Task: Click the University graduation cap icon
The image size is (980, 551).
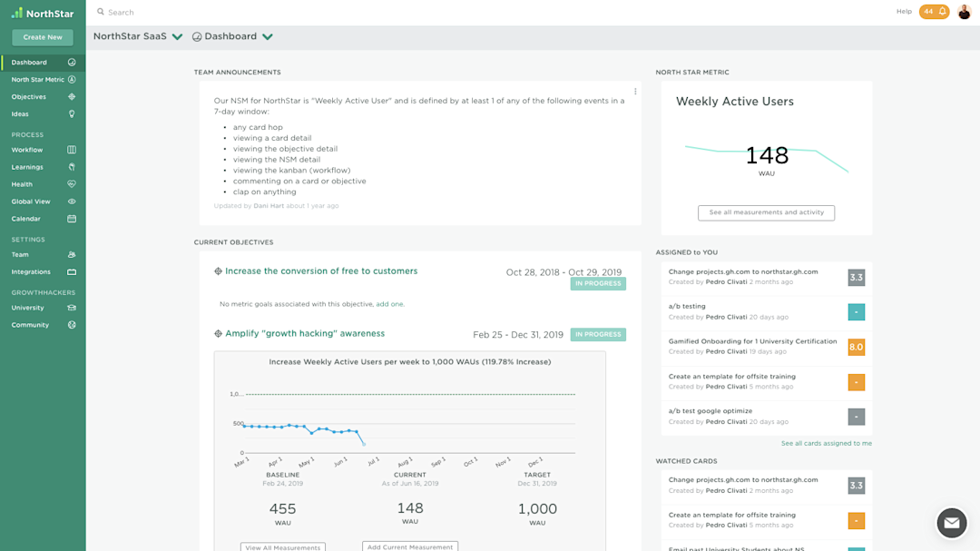Action: [72, 308]
